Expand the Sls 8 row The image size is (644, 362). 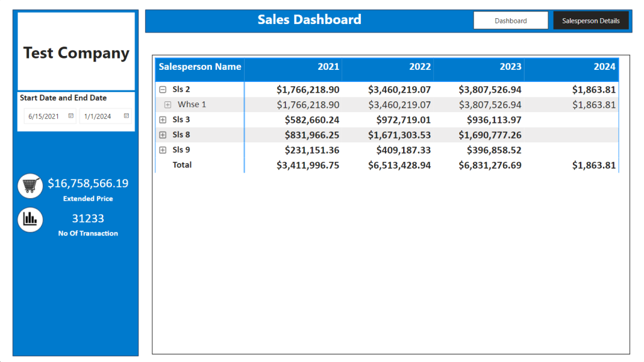click(163, 135)
